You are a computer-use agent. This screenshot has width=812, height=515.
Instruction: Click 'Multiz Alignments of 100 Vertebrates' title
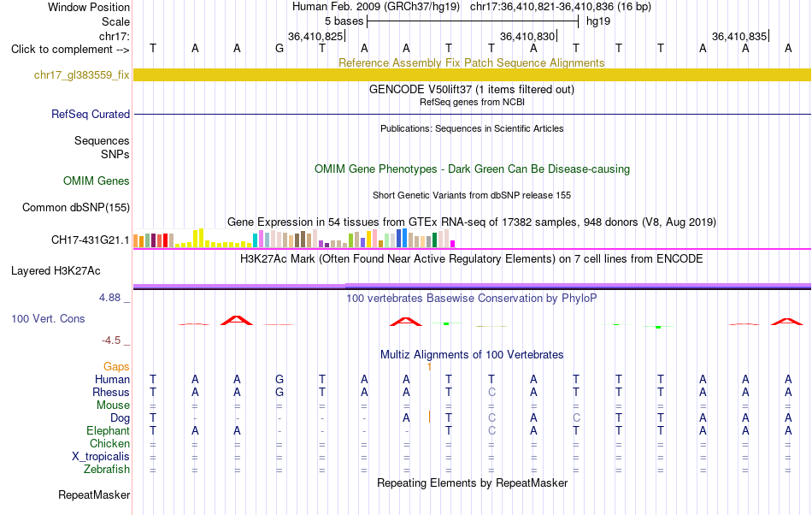(472, 355)
